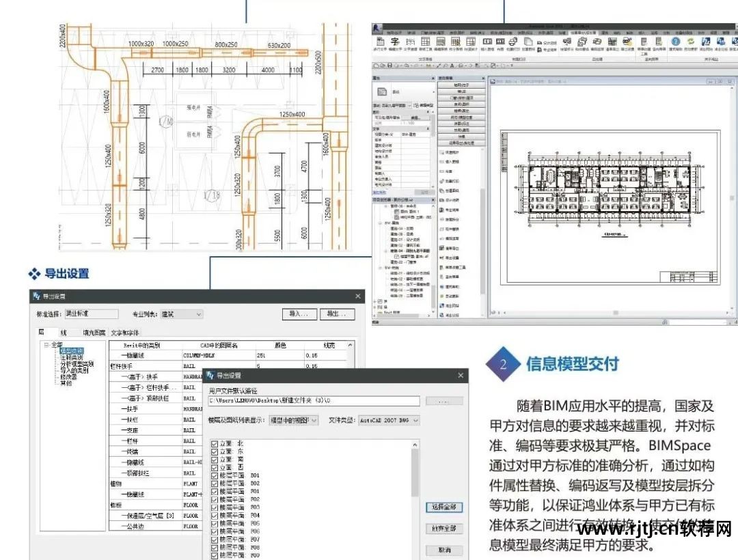This screenshot has width=738, height=560.
Task: Select 分析模型类别 in the category tree
Action: [77, 364]
